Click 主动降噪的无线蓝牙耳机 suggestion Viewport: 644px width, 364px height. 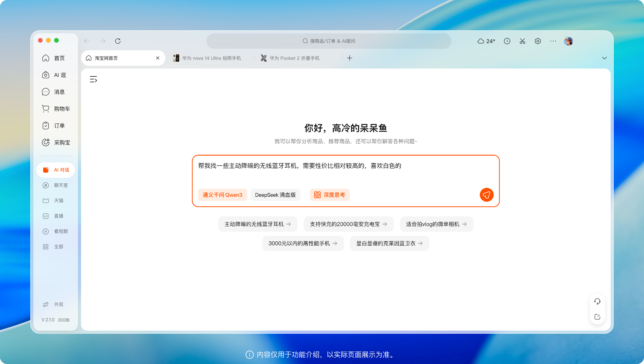(258, 224)
